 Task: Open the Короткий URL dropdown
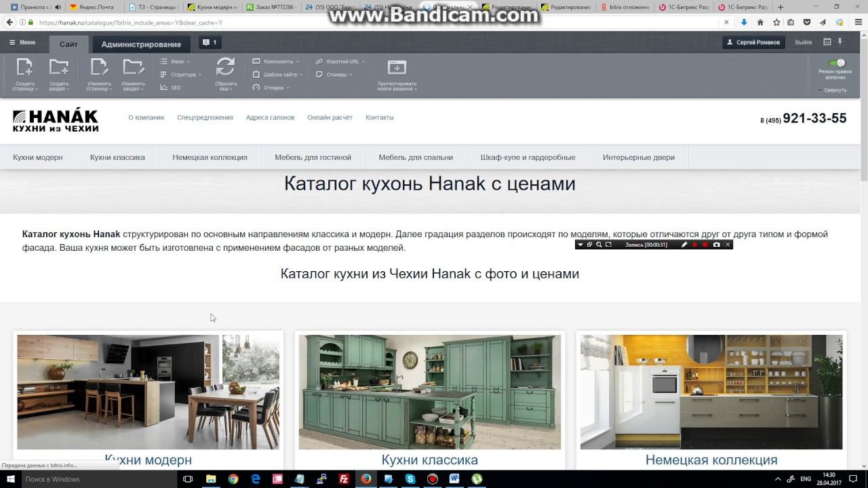[x=340, y=61]
